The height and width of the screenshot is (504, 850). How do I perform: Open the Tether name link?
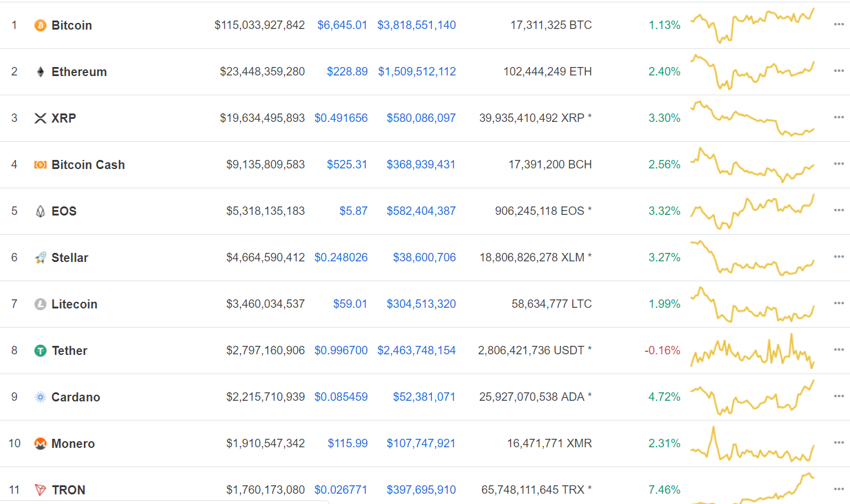[69, 351]
